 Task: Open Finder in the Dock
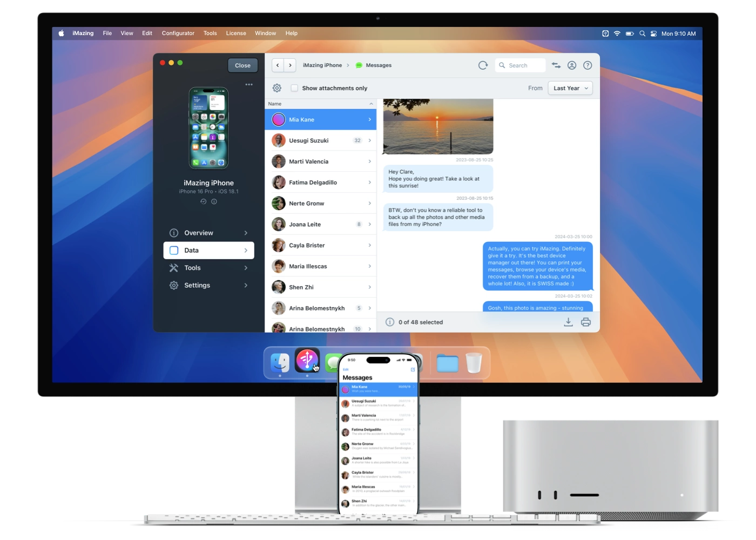point(280,363)
